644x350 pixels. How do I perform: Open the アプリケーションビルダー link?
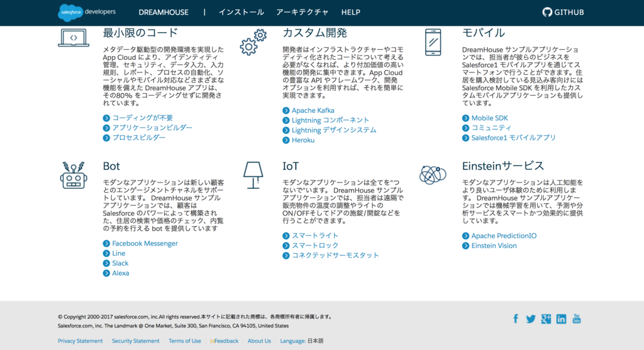pyautogui.click(x=152, y=128)
